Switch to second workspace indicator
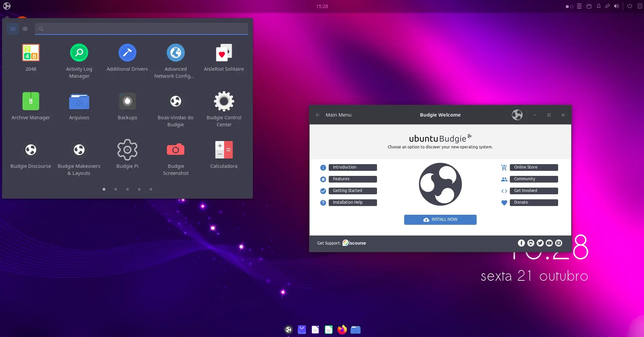The height and width of the screenshot is (337, 644). pos(572,6)
